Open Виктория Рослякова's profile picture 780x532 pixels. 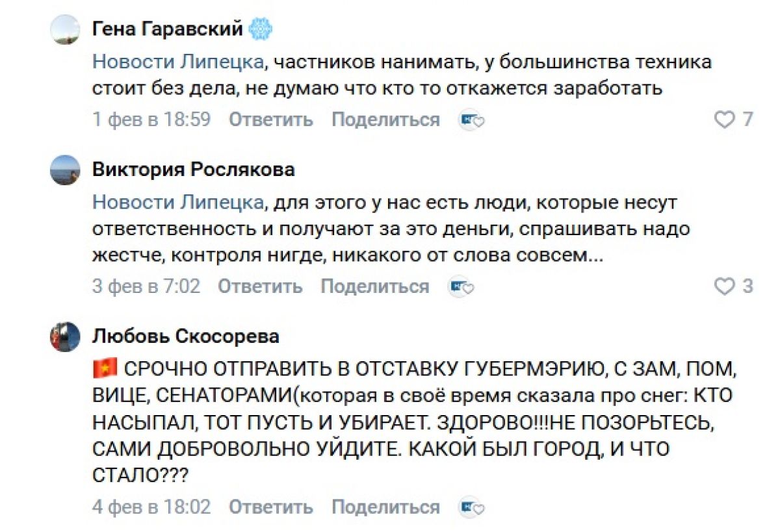click(x=65, y=170)
